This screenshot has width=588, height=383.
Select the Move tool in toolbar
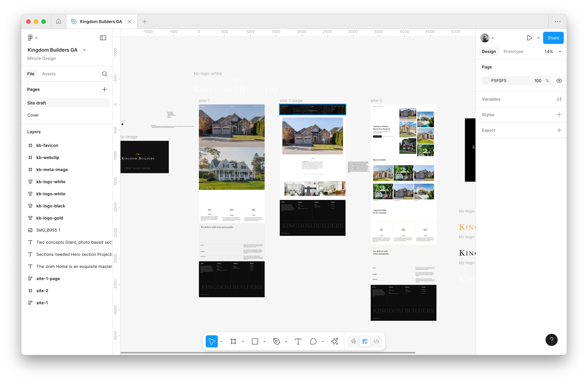coord(212,341)
